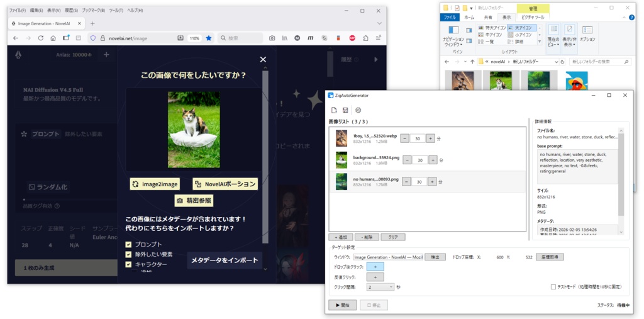The image size is (644, 319).
Task: Click the letter m extension icon in Firefox
Action: tap(311, 38)
